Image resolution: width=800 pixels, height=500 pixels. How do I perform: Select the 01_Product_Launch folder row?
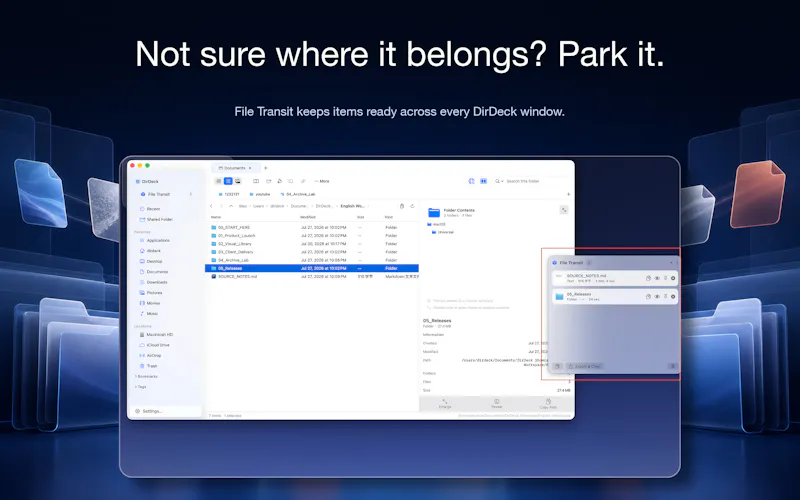(x=312, y=236)
